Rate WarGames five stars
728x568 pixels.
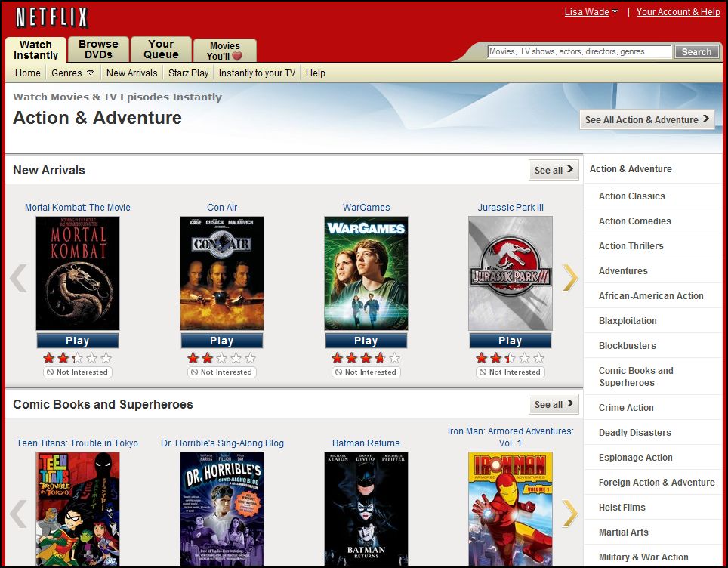coord(394,358)
